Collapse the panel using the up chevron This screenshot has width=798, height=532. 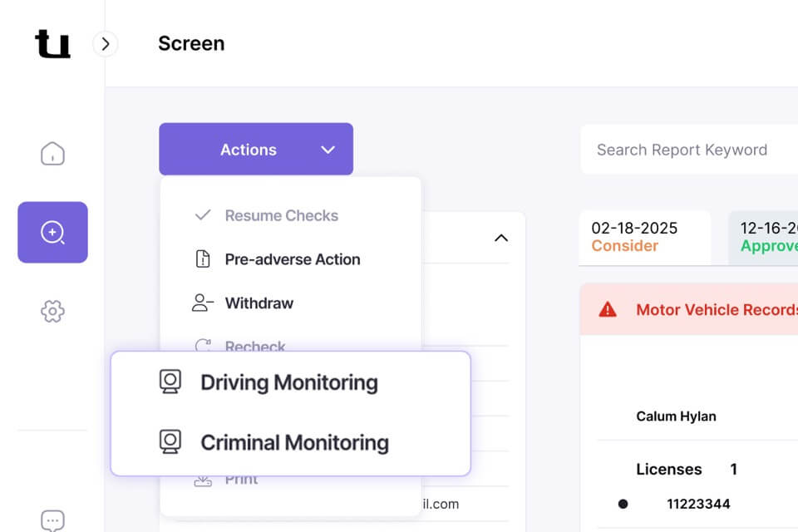tap(500, 238)
